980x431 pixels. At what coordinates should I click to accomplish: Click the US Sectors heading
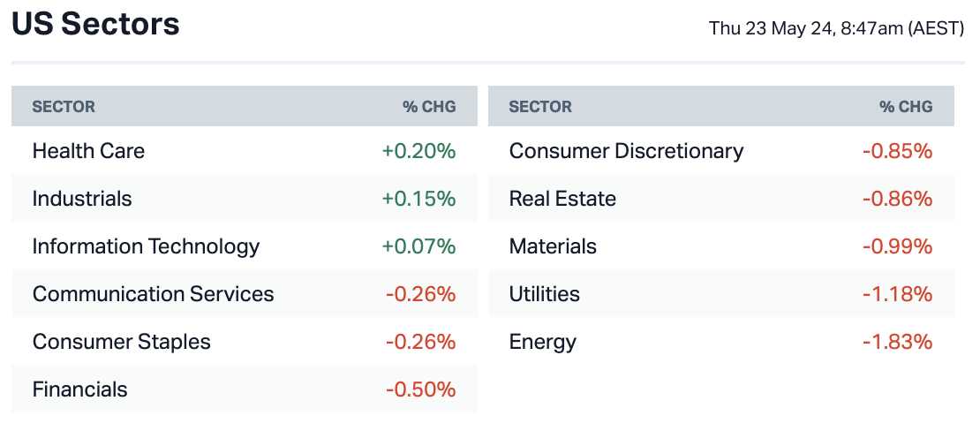[x=95, y=25]
